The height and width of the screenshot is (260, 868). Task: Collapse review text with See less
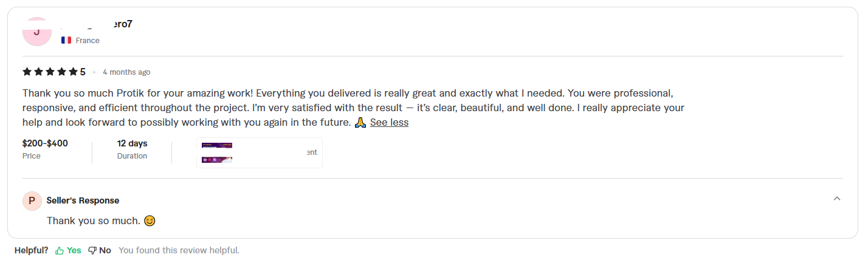(x=389, y=122)
